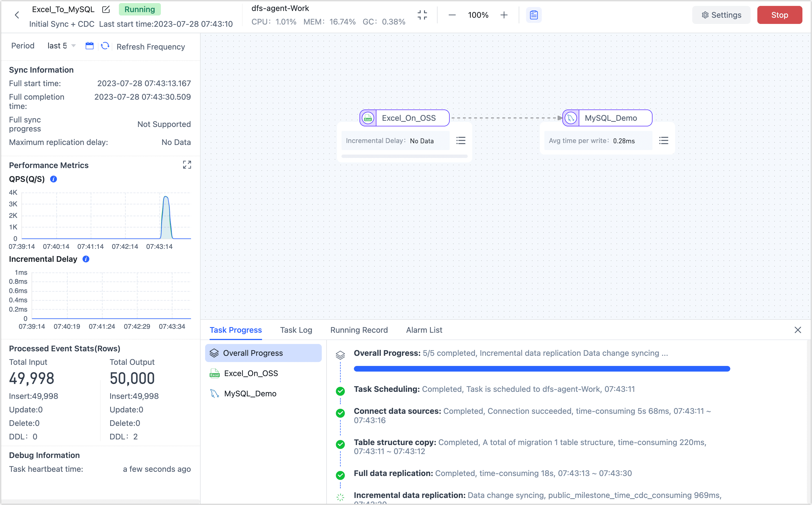Click the Incremental Delay info icon
The height and width of the screenshot is (505, 812).
click(86, 259)
